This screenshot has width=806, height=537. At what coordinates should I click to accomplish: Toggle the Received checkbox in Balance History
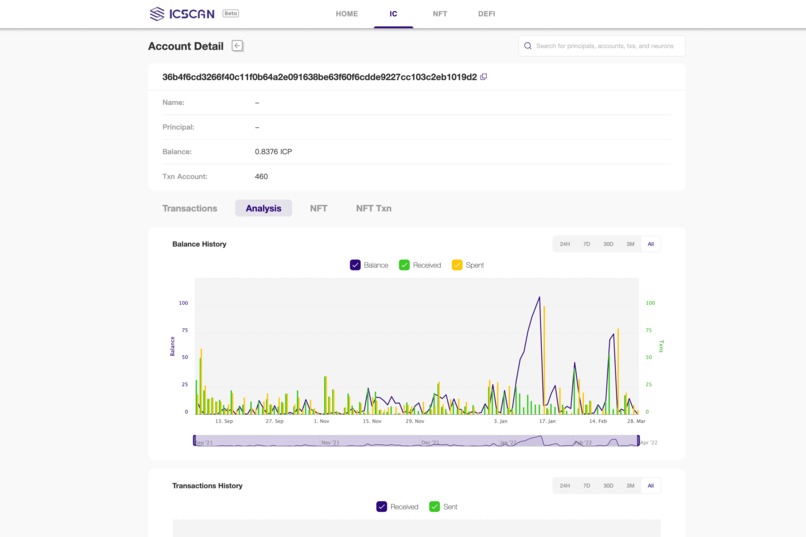pyautogui.click(x=404, y=265)
